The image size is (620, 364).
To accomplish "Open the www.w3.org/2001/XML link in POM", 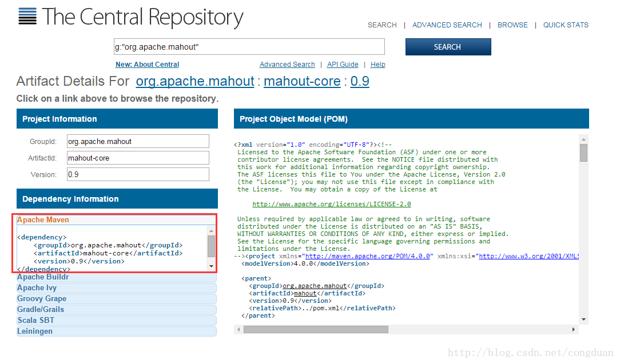I will (x=529, y=256).
